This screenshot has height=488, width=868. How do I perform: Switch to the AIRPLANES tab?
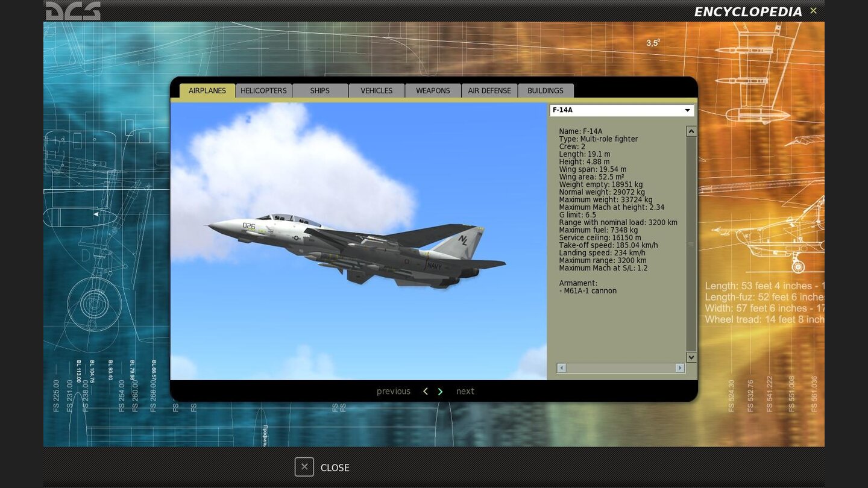[207, 90]
